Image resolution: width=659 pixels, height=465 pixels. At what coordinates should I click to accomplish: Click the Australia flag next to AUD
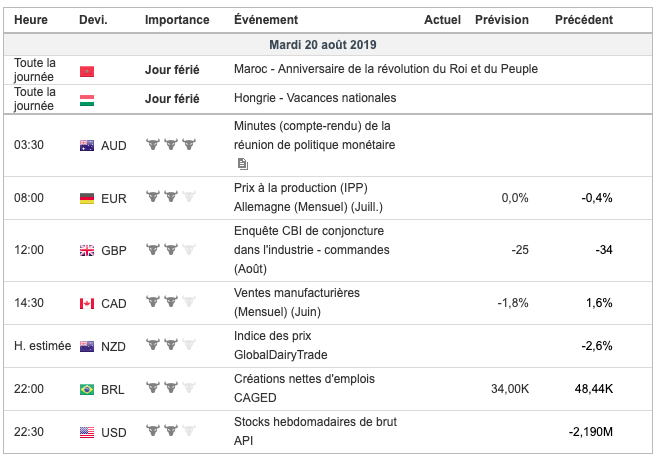pos(87,145)
